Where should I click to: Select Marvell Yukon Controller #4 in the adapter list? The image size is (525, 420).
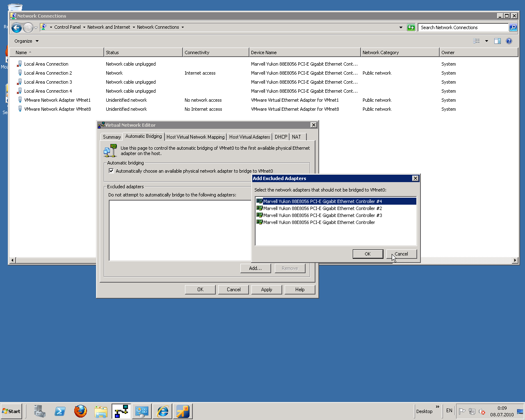(336, 201)
